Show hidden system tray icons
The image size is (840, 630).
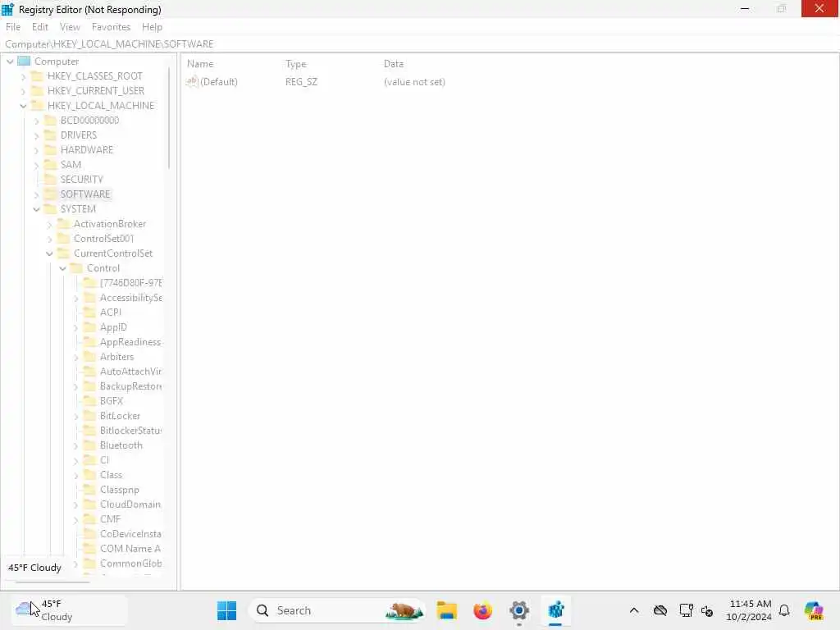634,610
